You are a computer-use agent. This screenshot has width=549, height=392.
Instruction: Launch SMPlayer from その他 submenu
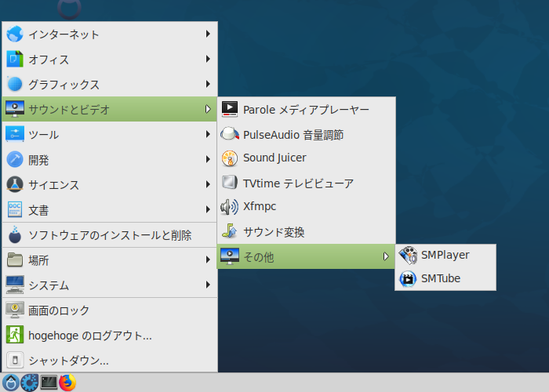pos(445,255)
